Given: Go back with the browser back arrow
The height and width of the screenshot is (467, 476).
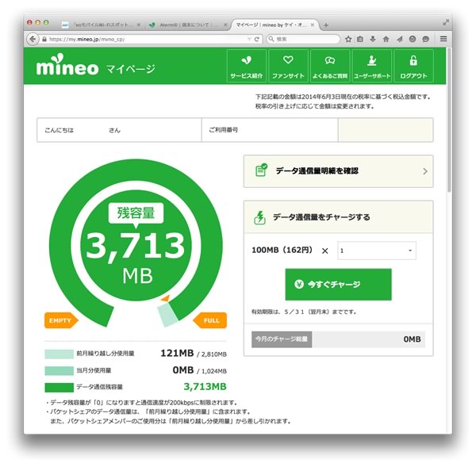Looking at the screenshot, I should pyautogui.click(x=33, y=39).
